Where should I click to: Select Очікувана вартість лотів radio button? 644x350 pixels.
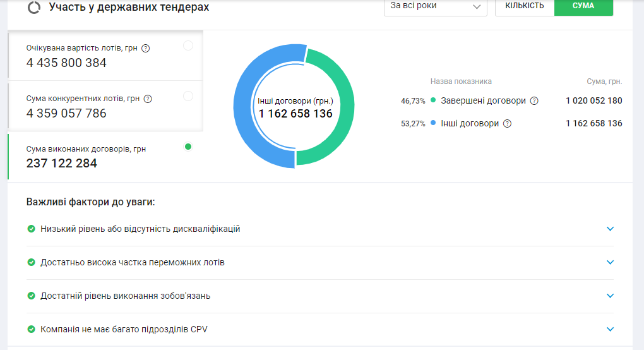click(188, 45)
